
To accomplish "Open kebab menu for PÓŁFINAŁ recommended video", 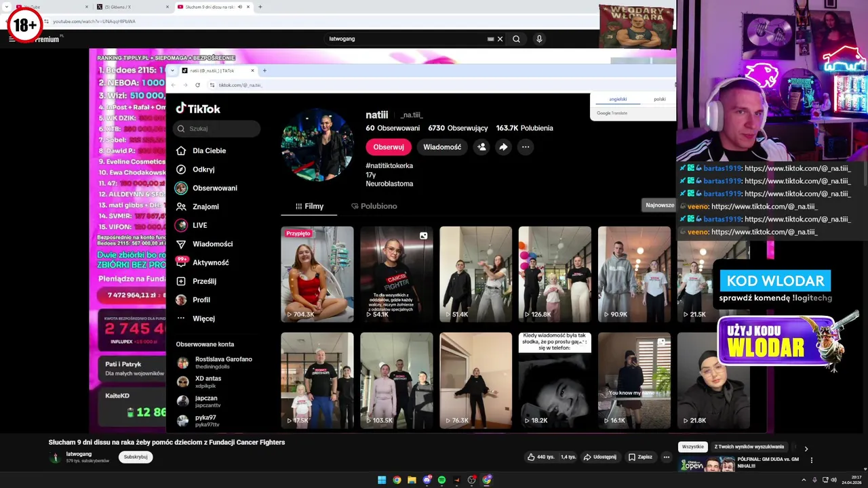I will 812,460.
